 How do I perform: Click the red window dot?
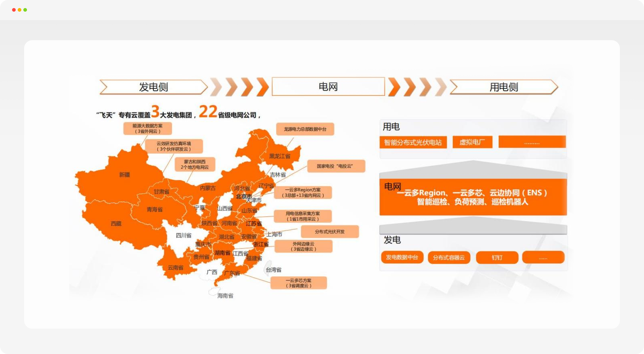coord(14,10)
